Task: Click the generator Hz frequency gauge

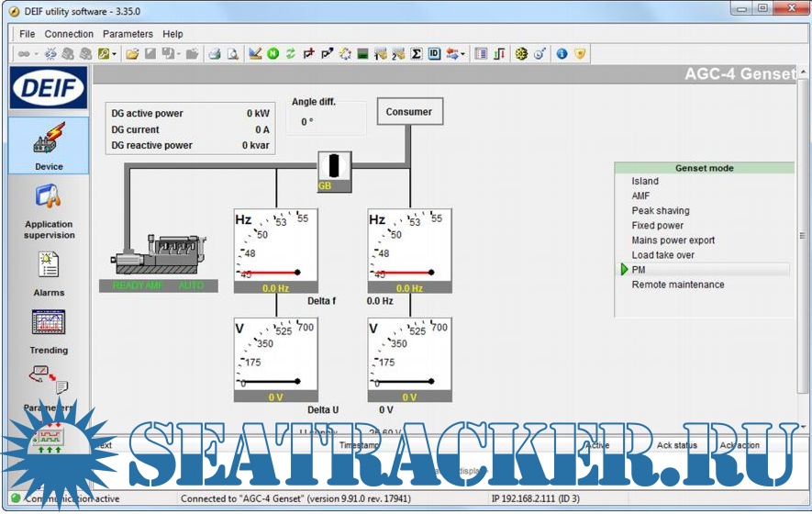Action: 276,246
